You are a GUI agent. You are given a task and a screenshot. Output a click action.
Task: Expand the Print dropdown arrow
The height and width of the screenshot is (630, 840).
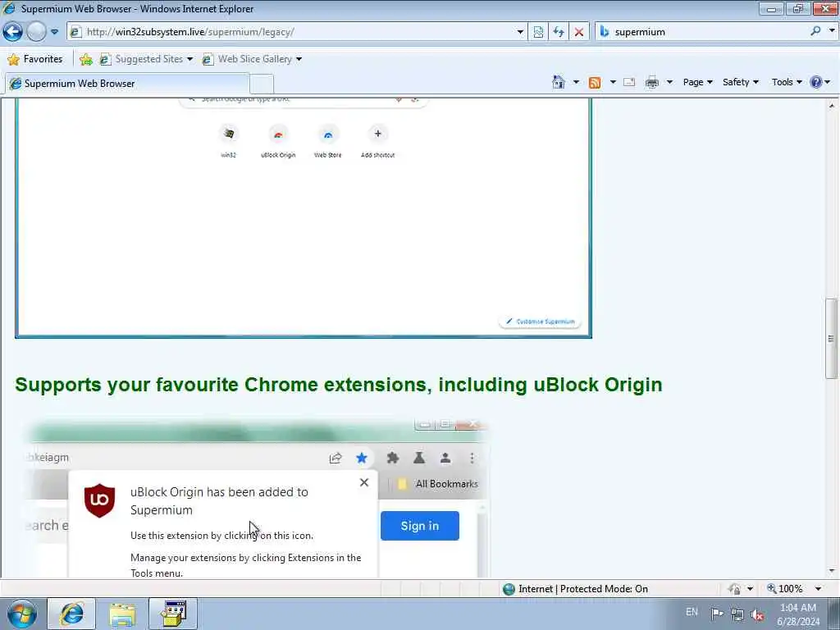click(669, 82)
